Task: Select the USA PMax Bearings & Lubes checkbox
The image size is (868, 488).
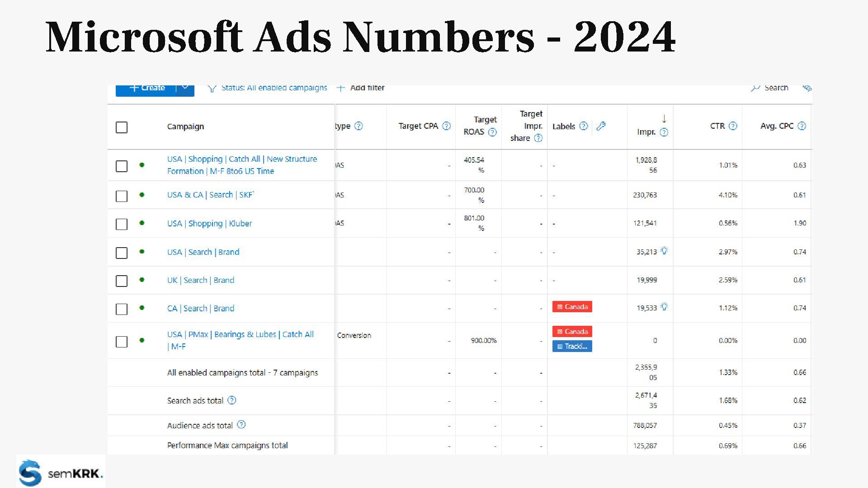Action: 122,342
